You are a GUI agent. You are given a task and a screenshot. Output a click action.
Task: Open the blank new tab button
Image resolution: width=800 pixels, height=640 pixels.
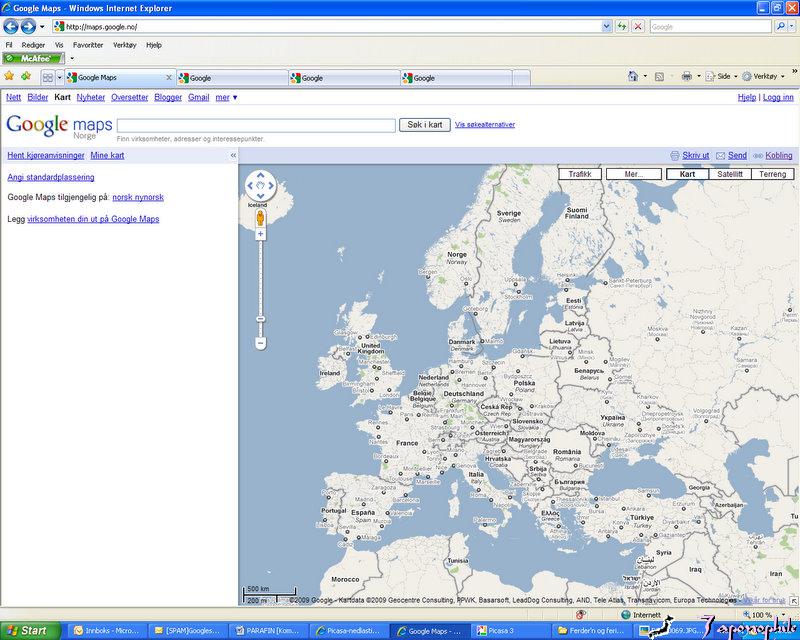click(521, 78)
